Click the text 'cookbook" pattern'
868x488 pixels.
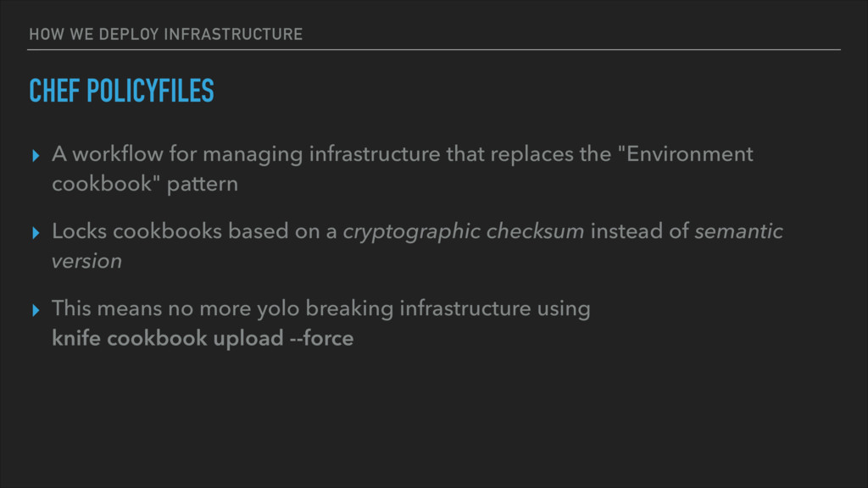click(x=145, y=184)
